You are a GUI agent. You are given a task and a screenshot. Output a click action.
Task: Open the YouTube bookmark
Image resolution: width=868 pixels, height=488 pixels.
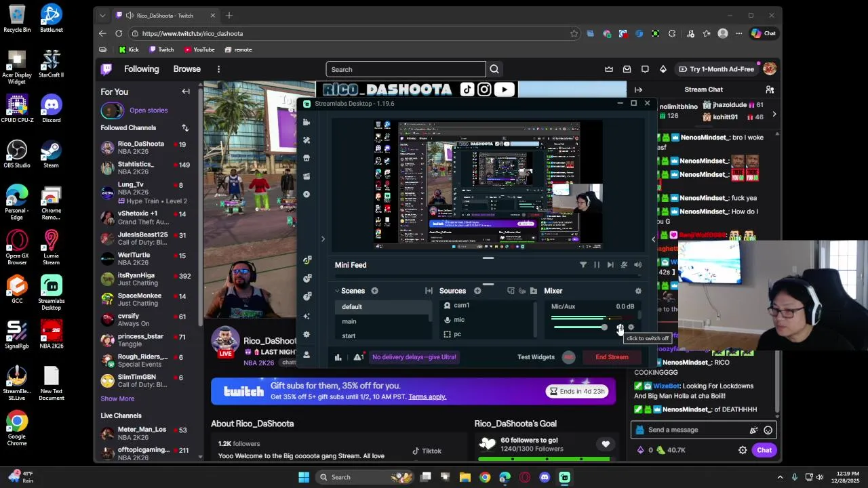[199, 49]
